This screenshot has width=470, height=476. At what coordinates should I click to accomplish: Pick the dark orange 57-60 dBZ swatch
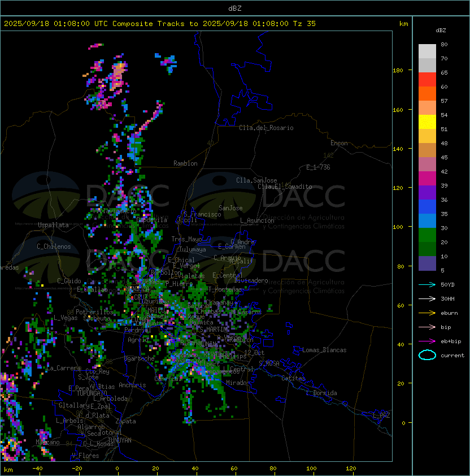pos(427,94)
